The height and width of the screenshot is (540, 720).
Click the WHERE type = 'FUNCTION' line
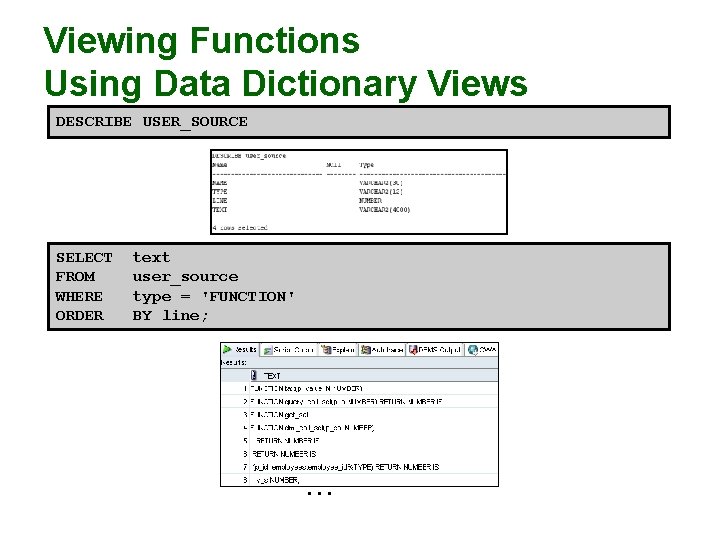point(175,297)
